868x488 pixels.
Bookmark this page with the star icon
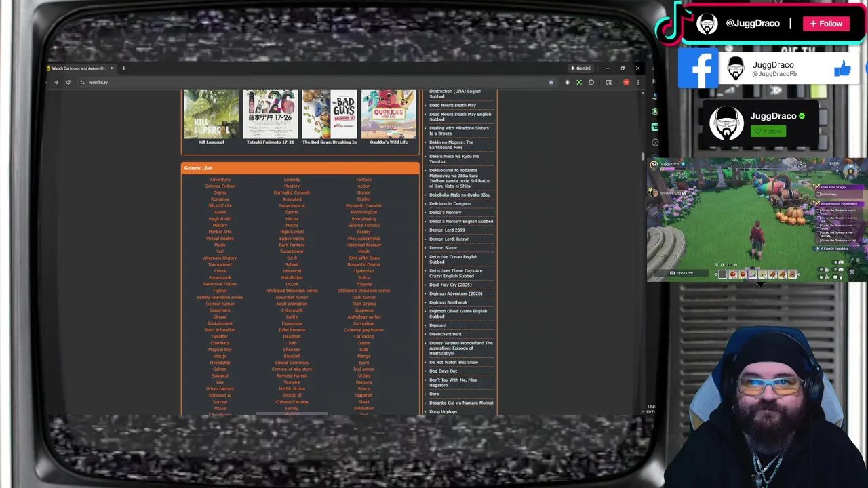[x=551, y=82]
